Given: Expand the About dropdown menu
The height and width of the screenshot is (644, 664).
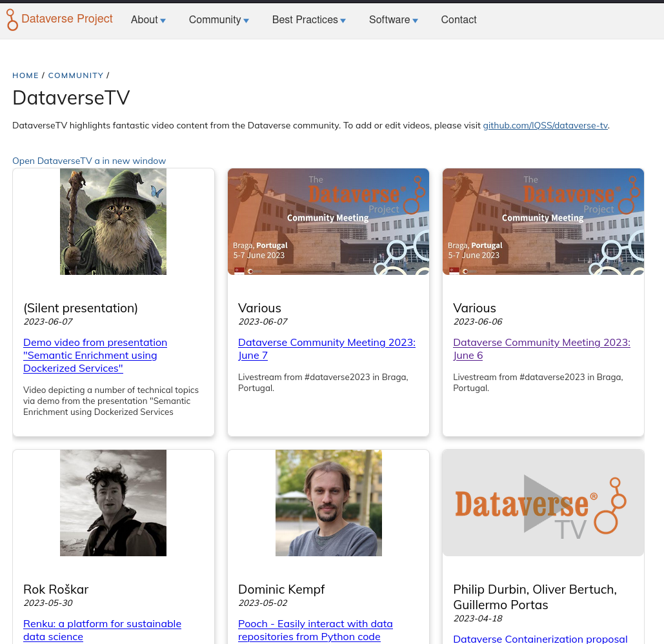Looking at the screenshot, I should pyautogui.click(x=148, y=20).
